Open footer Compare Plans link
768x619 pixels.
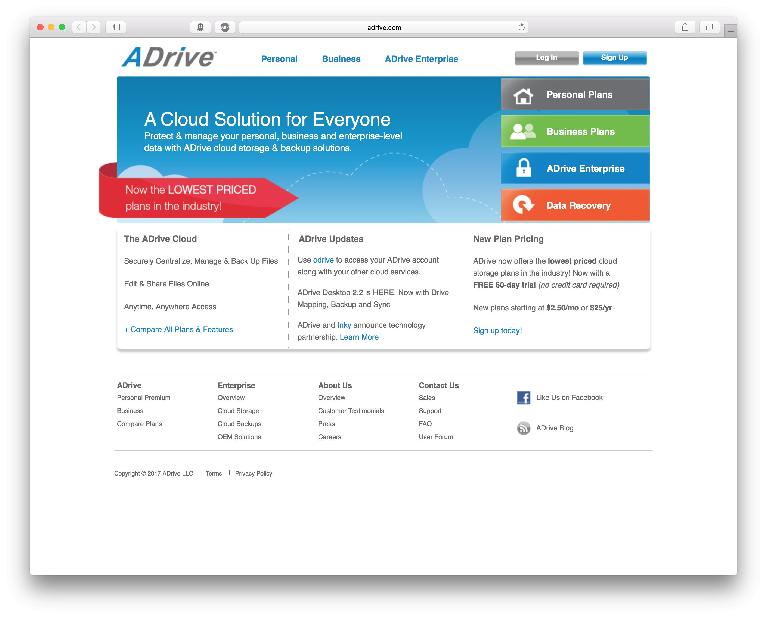[140, 424]
